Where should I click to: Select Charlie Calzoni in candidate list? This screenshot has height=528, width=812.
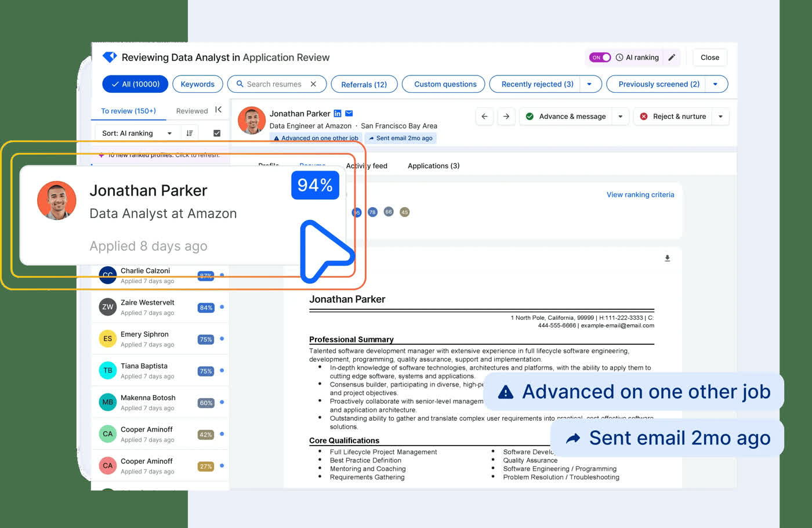[160, 276]
